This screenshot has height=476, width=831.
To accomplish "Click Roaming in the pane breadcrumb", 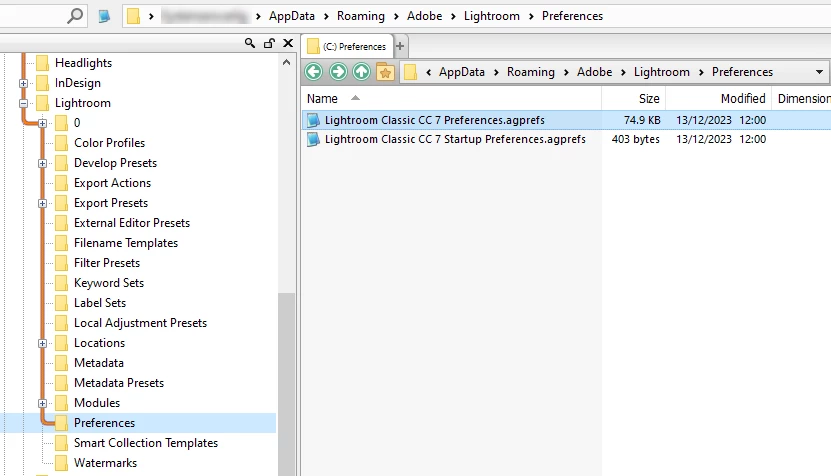I will click(531, 72).
